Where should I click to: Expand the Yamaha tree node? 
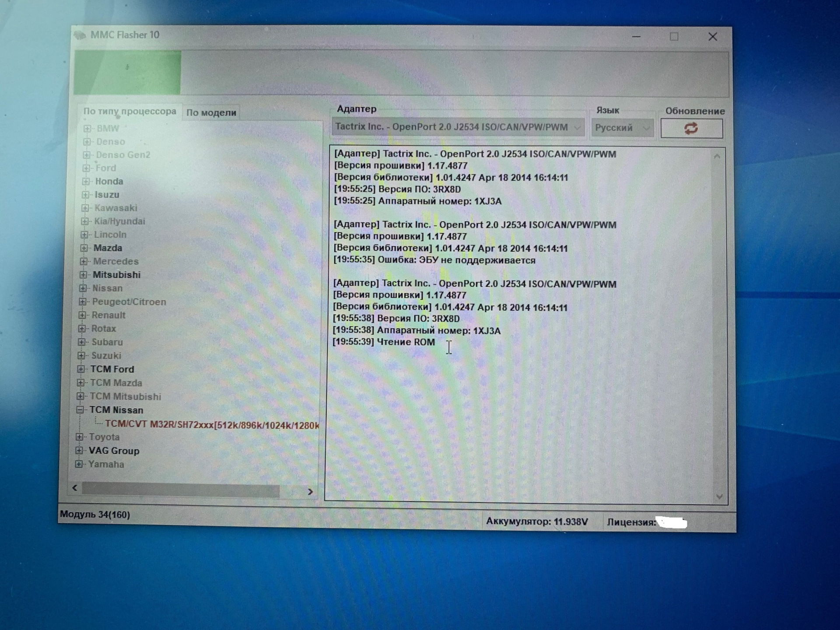pyautogui.click(x=78, y=464)
